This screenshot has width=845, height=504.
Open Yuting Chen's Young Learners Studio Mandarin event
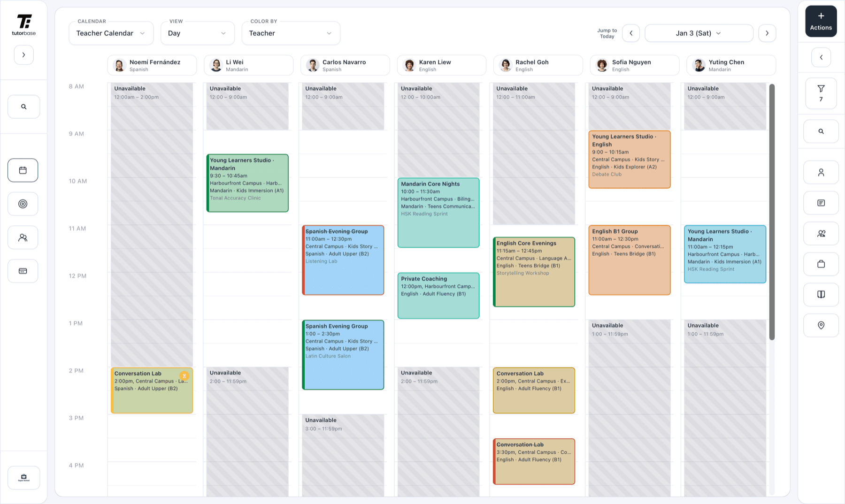725,254
